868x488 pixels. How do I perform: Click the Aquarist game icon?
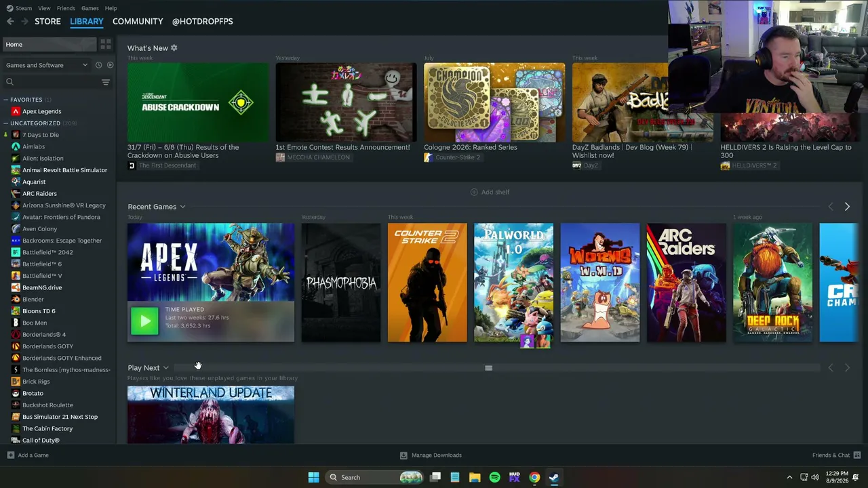point(16,182)
